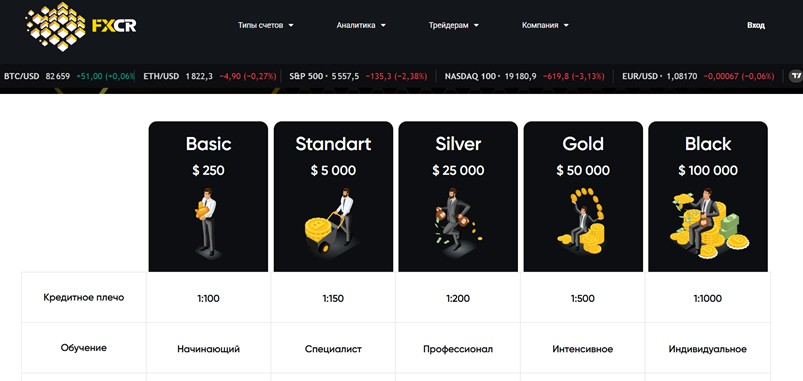803x381 pixels.
Task: Select the Basic account man illustration
Action: tap(207, 221)
